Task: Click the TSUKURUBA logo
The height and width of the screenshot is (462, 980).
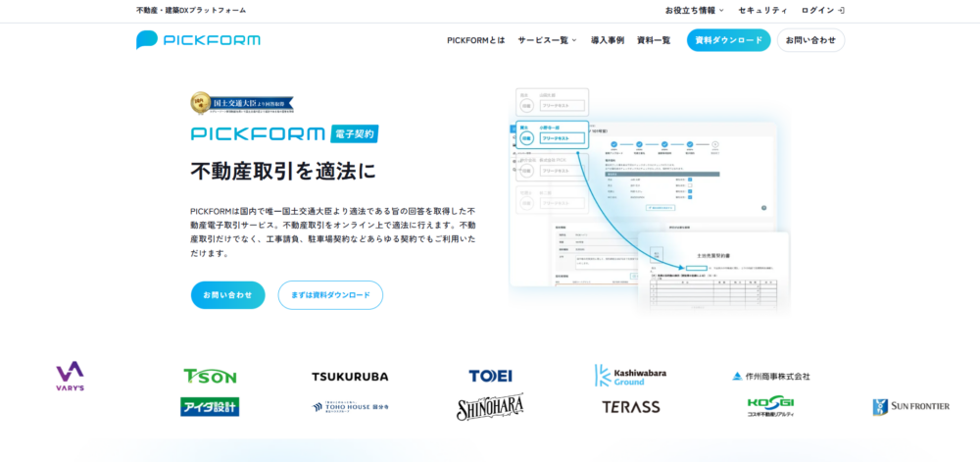Action: [350, 377]
